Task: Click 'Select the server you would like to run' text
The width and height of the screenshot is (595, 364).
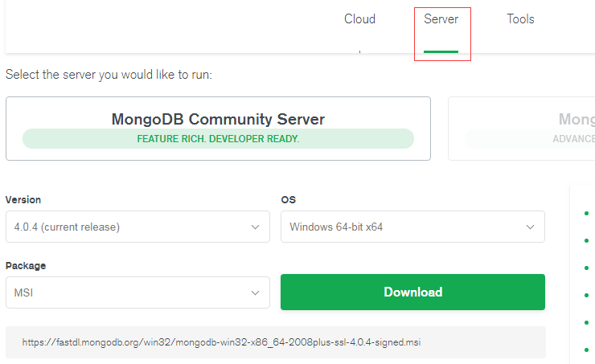Action: coord(109,75)
